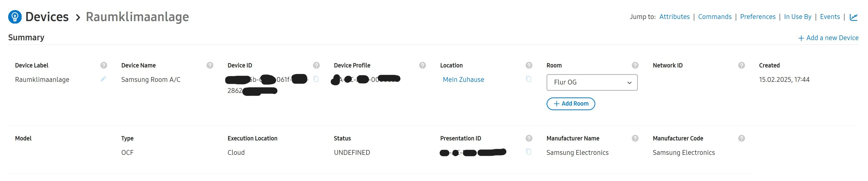Copy the Device ID value
This screenshot has height=181, width=868.
coord(316,79)
